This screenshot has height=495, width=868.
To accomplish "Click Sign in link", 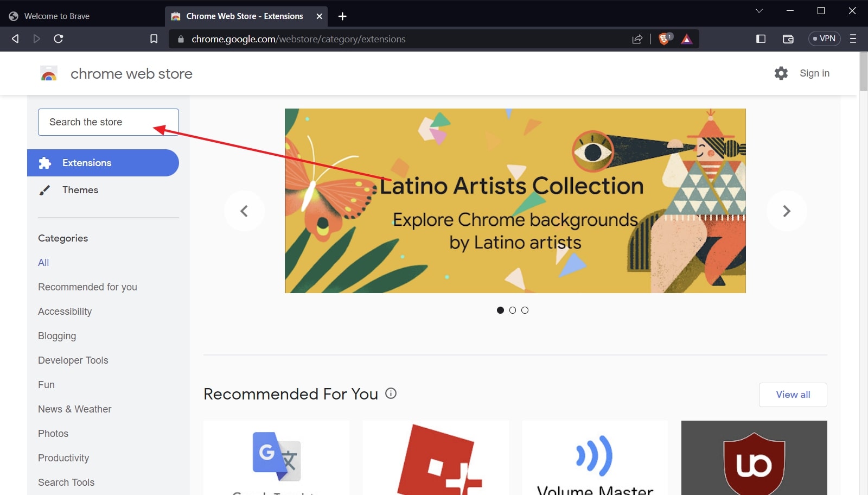I will tap(814, 73).
